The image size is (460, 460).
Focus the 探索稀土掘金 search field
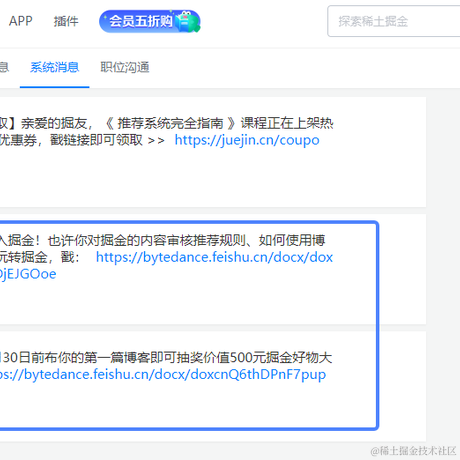point(394,21)
